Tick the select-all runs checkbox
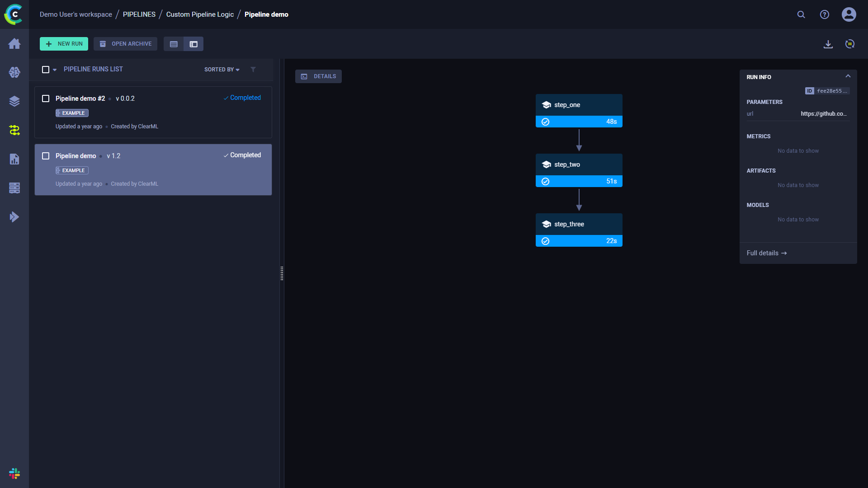Image resolution: width=868 pixels, height=488 pixels. coord(46,70)
